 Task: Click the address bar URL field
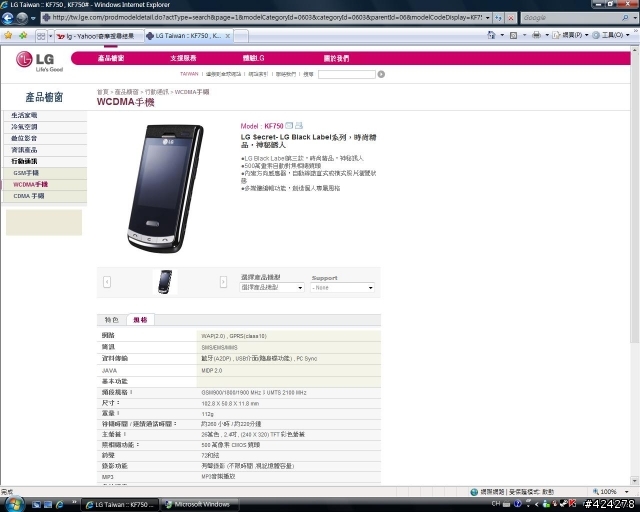[x=262, y=18]
